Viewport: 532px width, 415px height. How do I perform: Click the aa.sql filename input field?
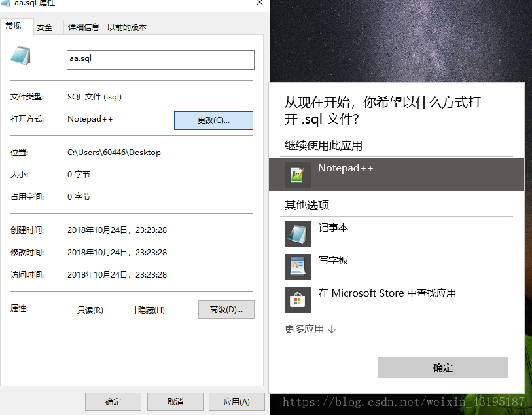pyautogui.click(x=160, y=60)
